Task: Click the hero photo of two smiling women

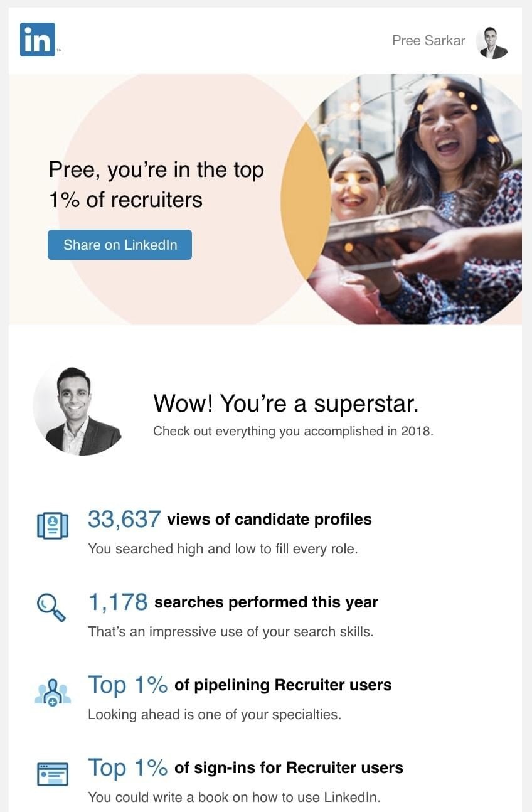Action: click(420, 201)
